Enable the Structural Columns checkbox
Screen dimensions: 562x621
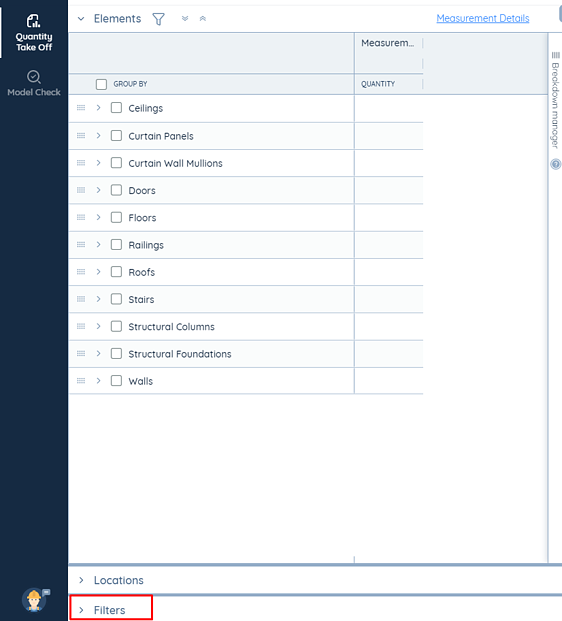[x=116, y=326]
